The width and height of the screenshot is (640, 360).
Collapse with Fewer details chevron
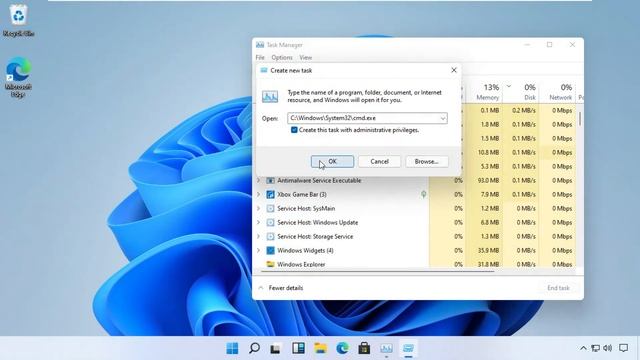(261, 288)
